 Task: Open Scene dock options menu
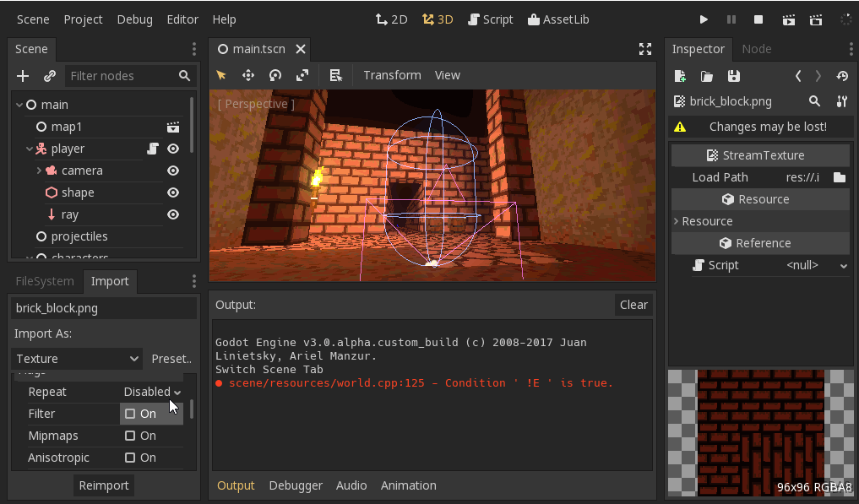[194, 49]
